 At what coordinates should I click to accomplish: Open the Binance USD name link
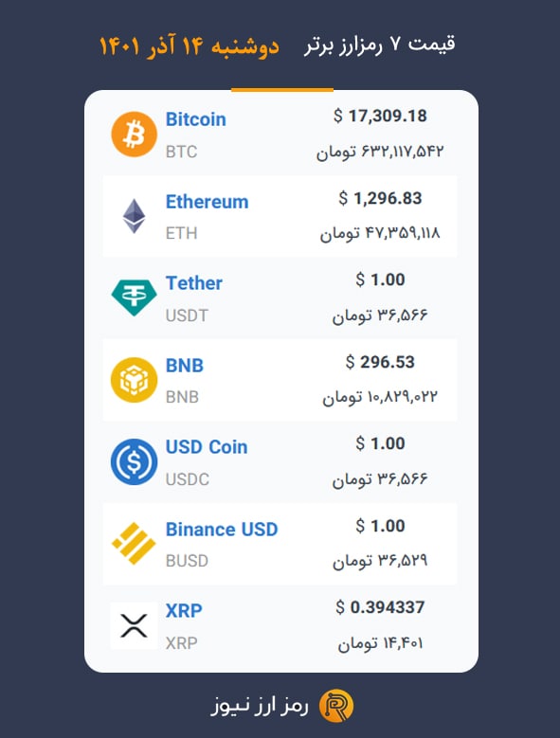coord(222,530)
